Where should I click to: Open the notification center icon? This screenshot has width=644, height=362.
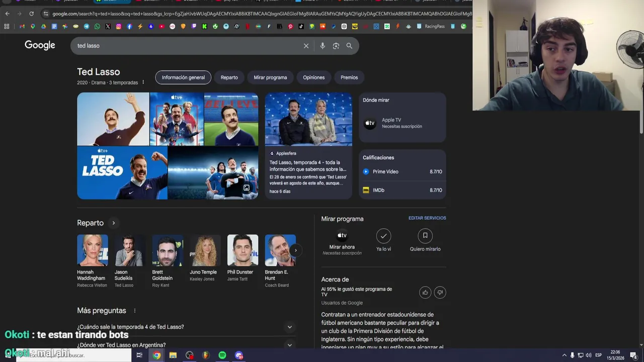click(x=633, y=355)
